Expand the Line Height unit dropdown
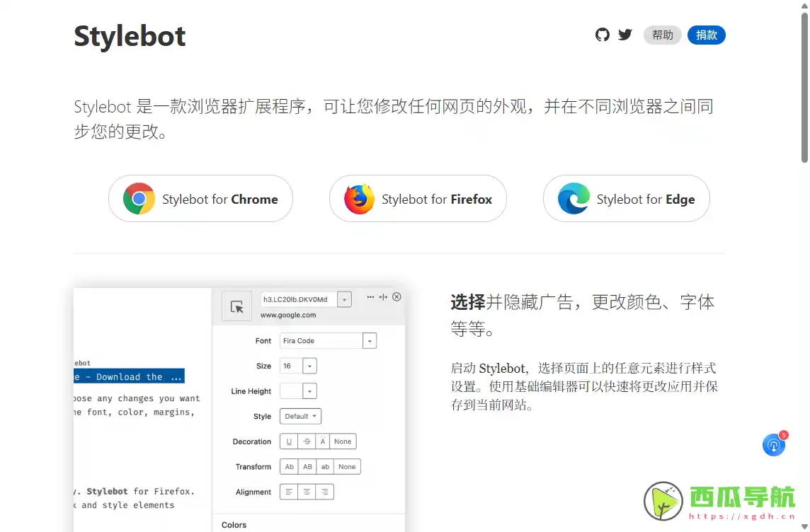810x532 pixels. 310,391
